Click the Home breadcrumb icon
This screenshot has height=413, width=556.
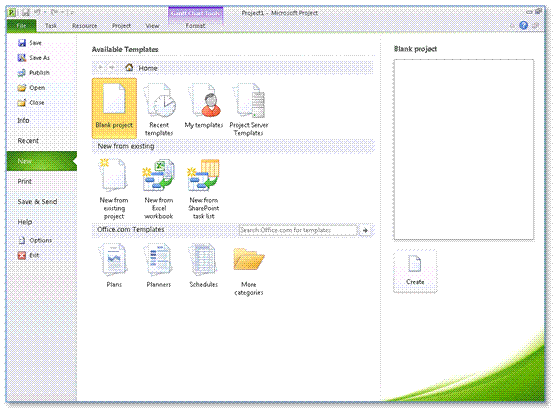(x=129, y=67)
